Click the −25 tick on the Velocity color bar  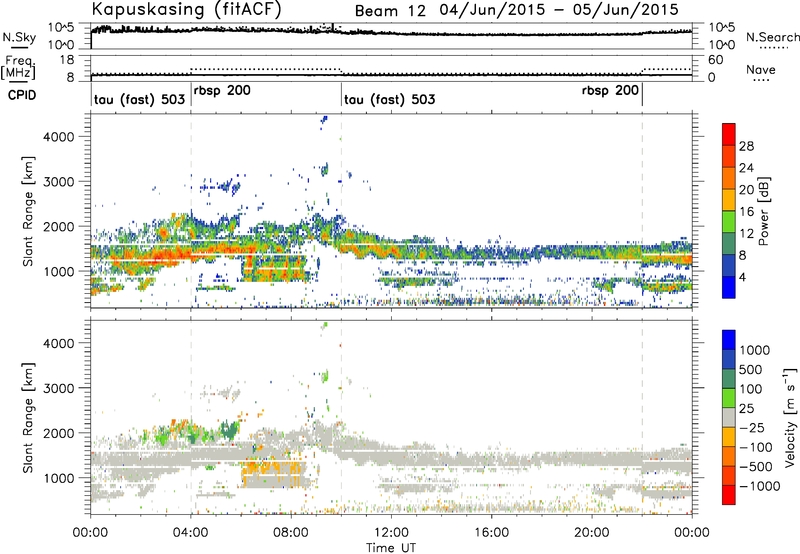(751, 427)
